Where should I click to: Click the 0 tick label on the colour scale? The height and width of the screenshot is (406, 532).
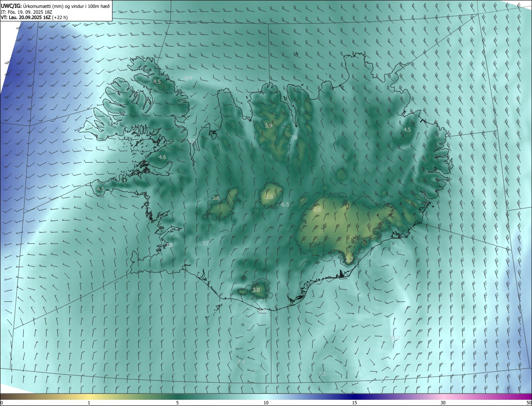click(x=1, y=403)
